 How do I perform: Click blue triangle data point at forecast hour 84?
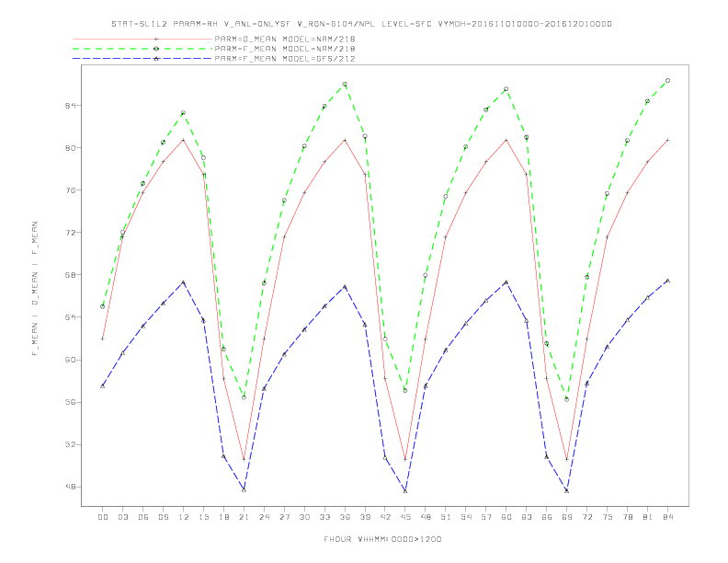[x=667, y=281]
